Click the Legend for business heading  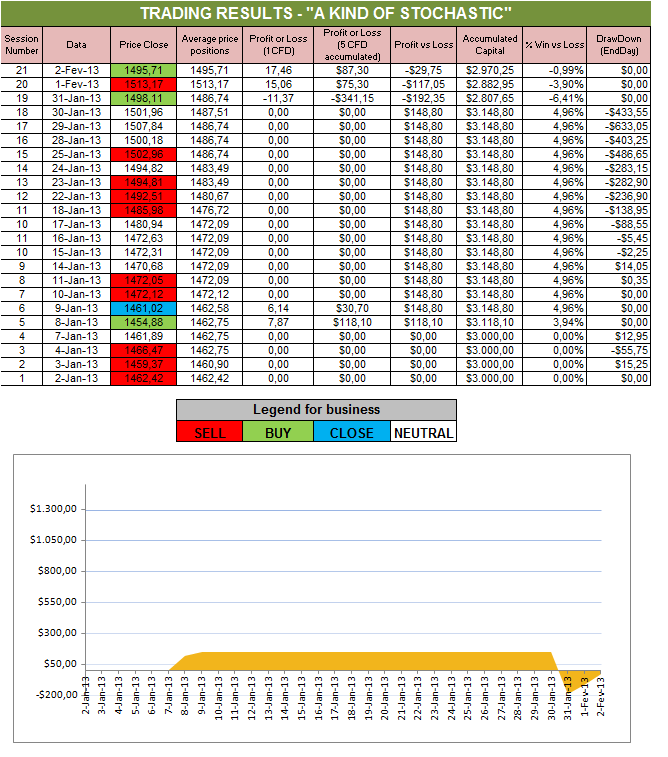316,410
